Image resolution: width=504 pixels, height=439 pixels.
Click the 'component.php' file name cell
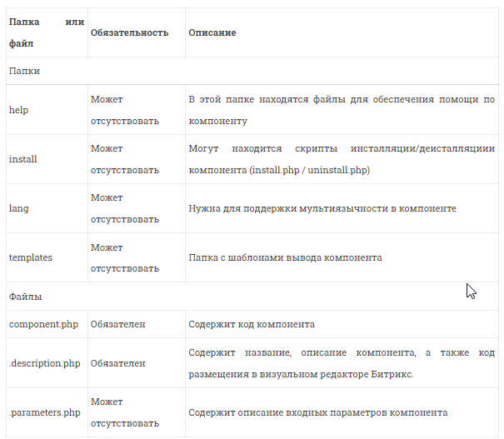pos(47,324)
